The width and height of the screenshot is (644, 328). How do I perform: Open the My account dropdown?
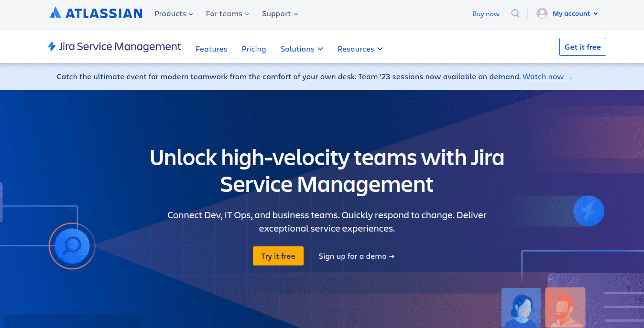pyautogui.click(x=575, y=14)
